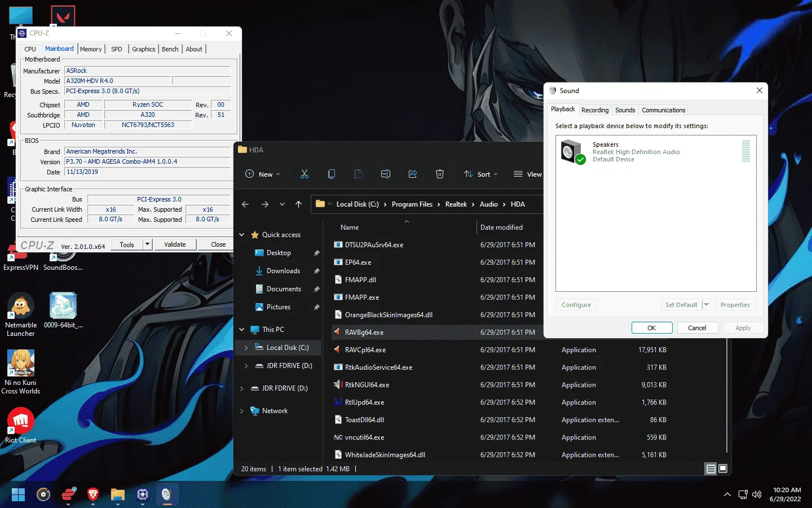Open Brave browser from the taskbar
The height and width of the screenshot is (508, 812).
(x=93, y=494)
